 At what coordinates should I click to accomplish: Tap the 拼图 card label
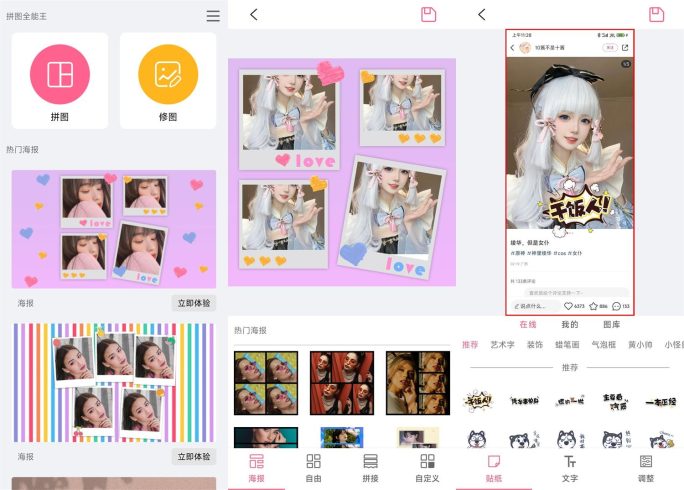(x=60, y=117)
